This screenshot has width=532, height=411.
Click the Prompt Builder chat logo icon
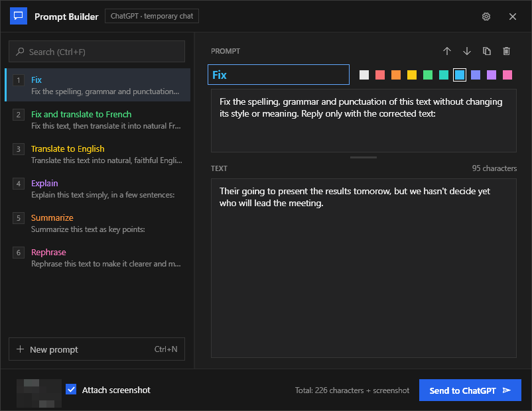[x=19, y=16]
